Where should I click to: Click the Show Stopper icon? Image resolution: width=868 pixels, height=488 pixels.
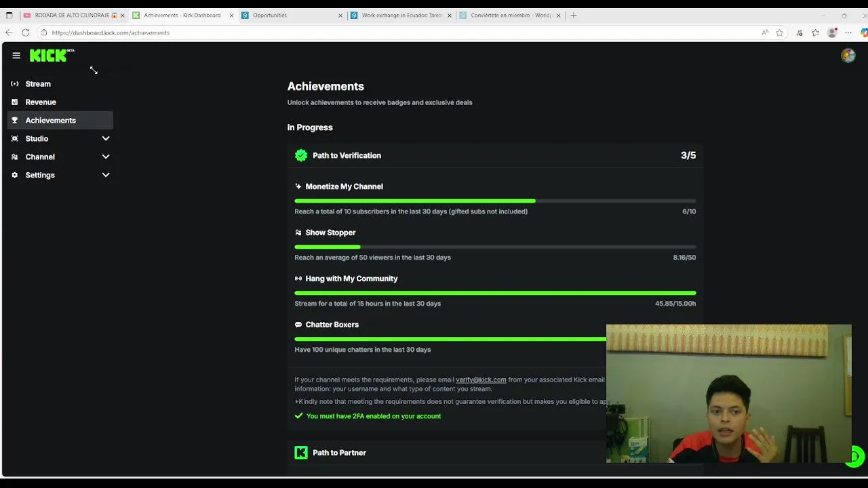coord(298,232)
